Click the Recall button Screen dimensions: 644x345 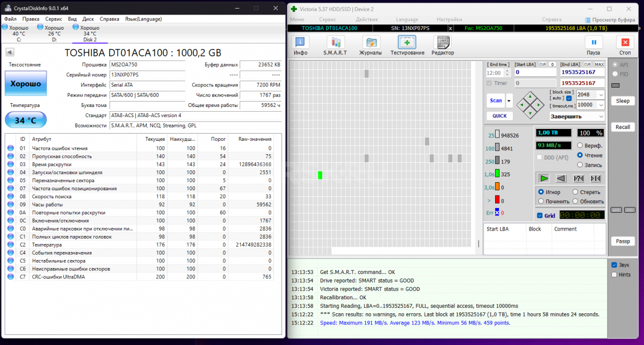623,127
